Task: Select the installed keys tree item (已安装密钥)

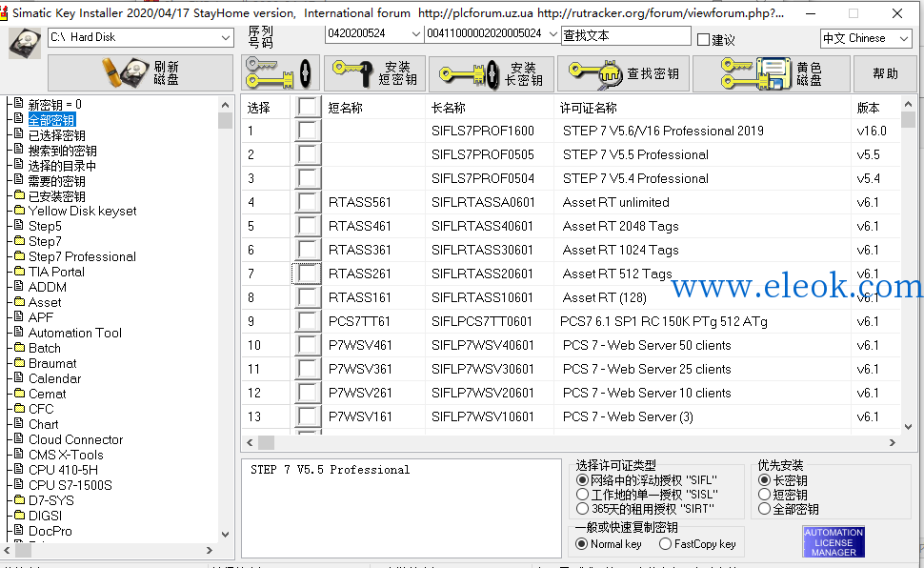Action: coord(56,195)
